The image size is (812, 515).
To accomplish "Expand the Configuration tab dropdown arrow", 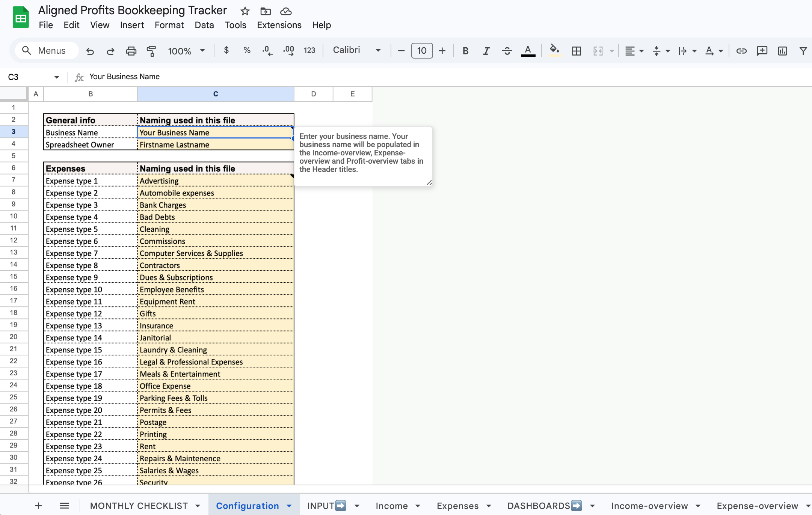I will (x=289, y=506).
